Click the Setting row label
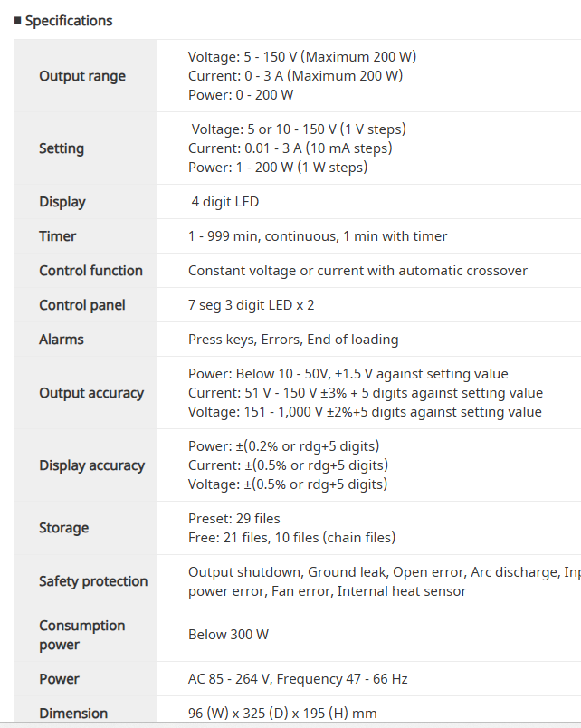This screenshot has width=581, height=728. tap(62, 148)
